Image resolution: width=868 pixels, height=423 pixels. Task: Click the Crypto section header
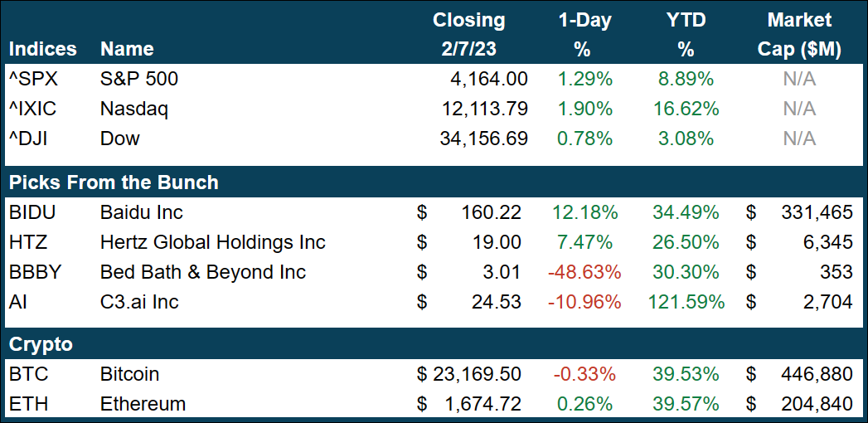41,344
